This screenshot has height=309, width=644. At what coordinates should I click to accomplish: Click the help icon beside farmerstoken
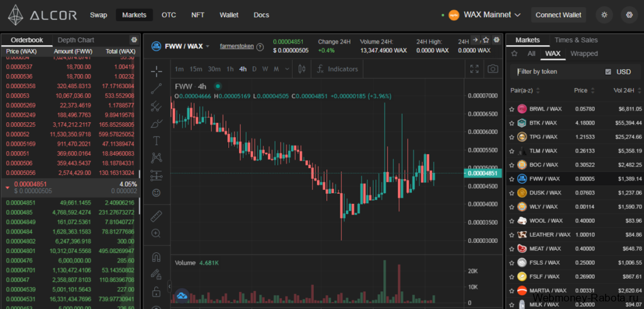point(260,47)
